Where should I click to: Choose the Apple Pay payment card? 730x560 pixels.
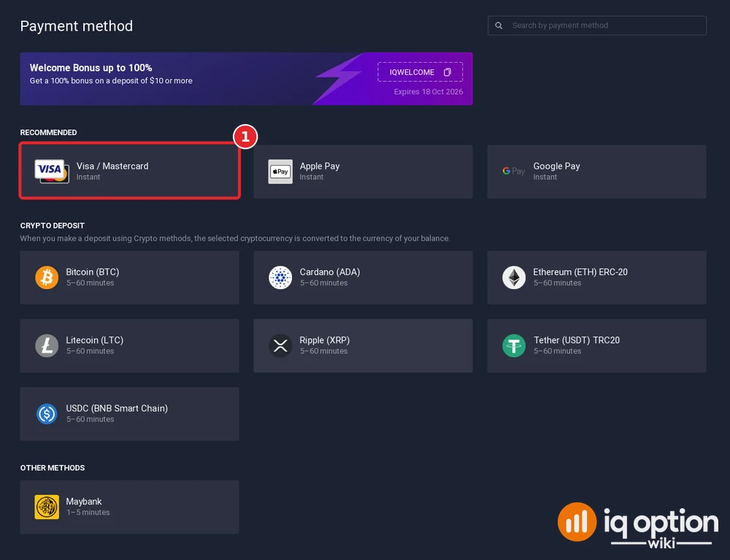click(363, 172)
